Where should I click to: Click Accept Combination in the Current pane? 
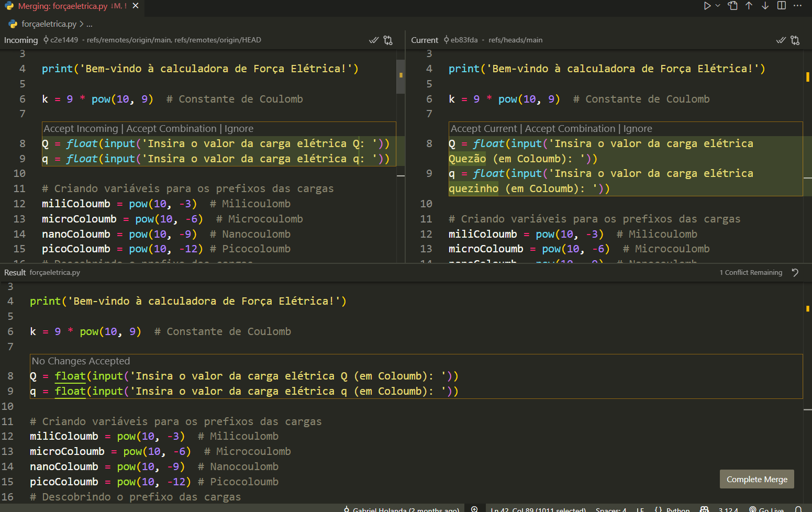pos(570,129)
